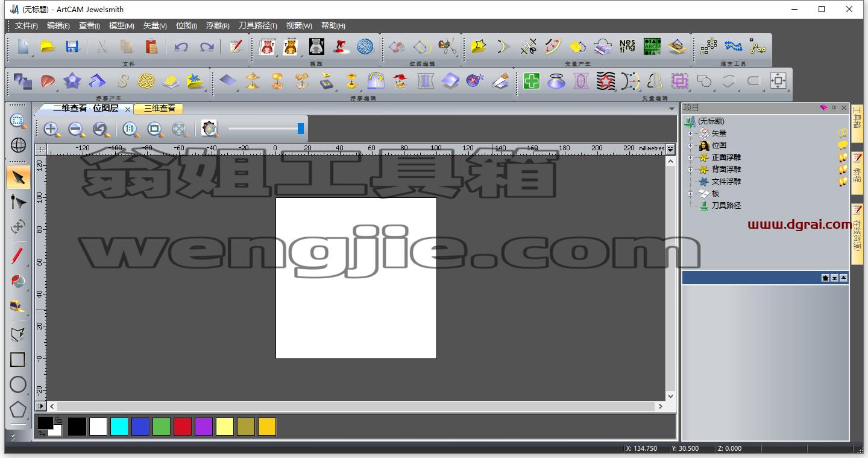Click the purple overlapping squares group vectors icon
This screenshot has width=868, height=458.
(679, 80)
